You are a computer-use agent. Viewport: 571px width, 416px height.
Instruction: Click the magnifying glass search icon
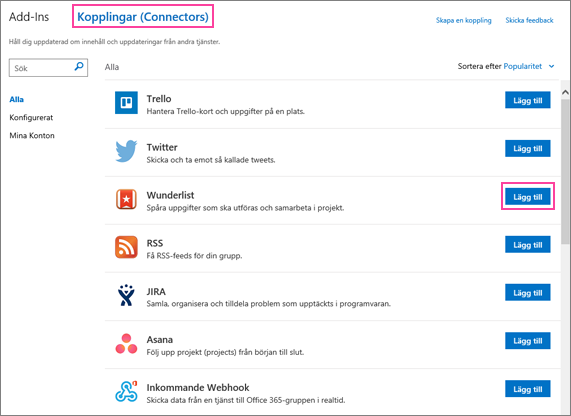pos(79,66)
